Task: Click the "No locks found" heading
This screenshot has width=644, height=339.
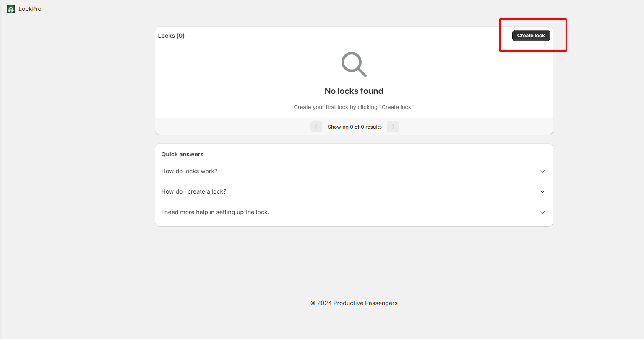Action: (354, 91)
